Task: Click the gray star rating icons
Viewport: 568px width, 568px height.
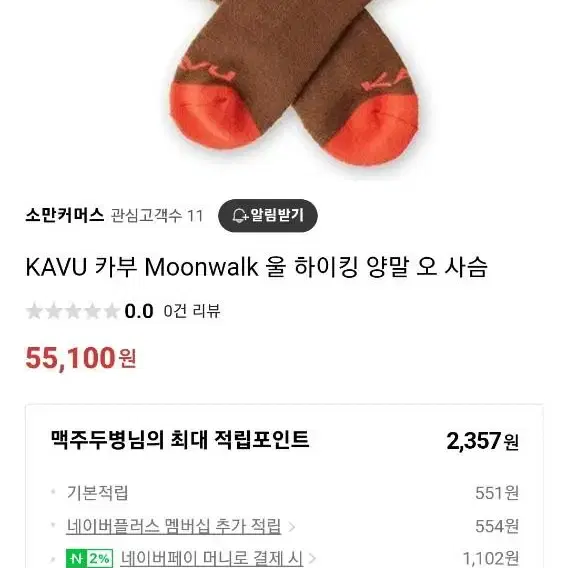Action: coord(72,311)
